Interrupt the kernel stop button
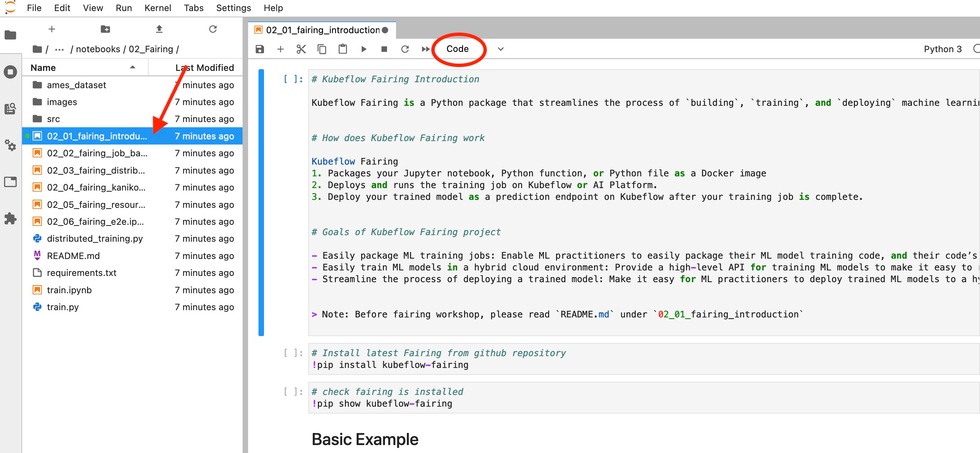Viewport: 980px width, 453px height. coord(384,49)
